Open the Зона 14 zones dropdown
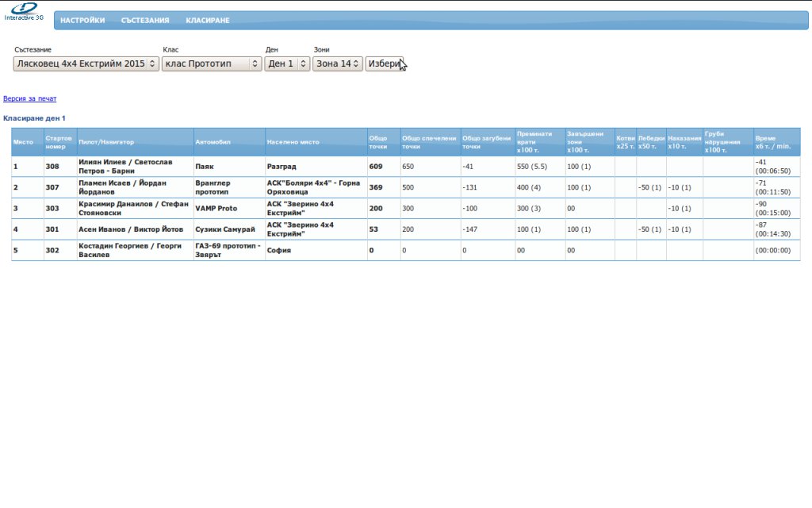Image resolution: width=812 pixels, height=508 pixels. point(338,63)
